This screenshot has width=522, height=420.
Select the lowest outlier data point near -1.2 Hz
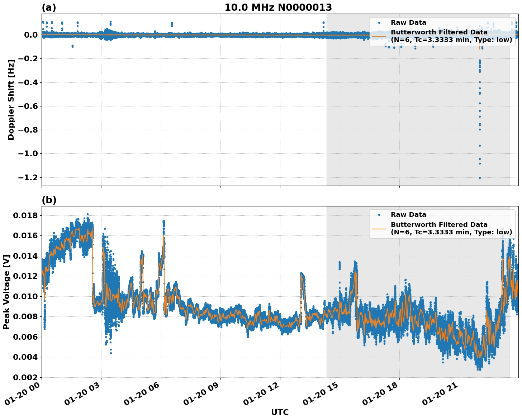click(x=479, y=177)
